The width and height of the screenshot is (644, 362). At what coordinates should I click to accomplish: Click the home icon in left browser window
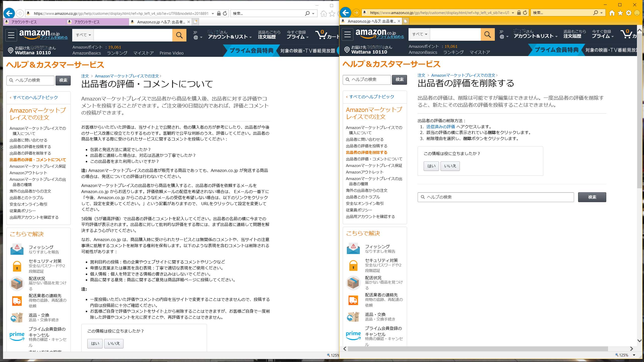[324, 14]
